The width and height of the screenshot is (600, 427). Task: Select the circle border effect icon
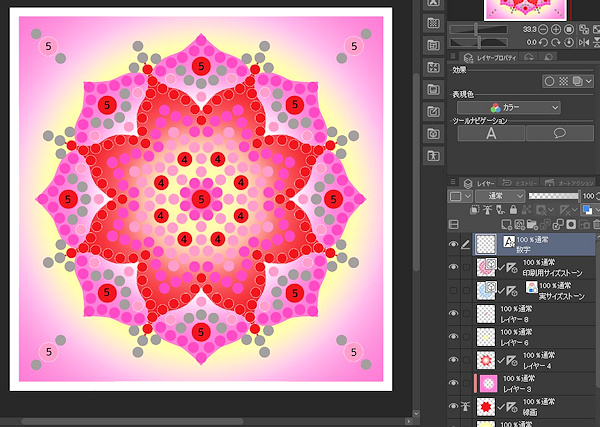548,81
